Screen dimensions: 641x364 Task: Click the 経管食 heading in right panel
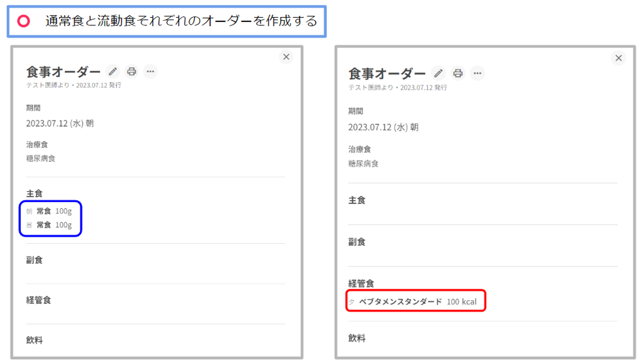coord(361,283)
